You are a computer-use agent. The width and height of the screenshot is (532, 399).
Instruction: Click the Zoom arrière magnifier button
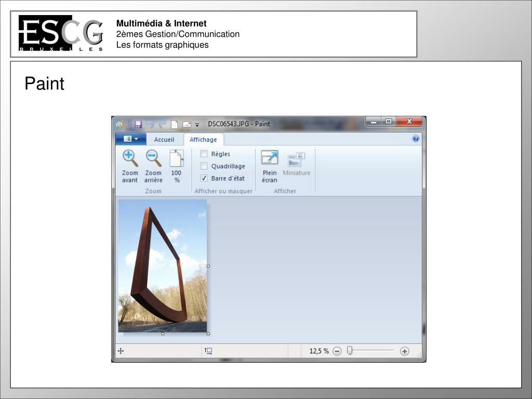153,166
